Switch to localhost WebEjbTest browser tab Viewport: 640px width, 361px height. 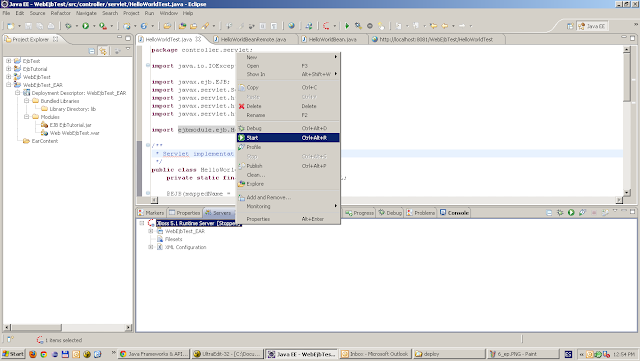coord(436,39)
